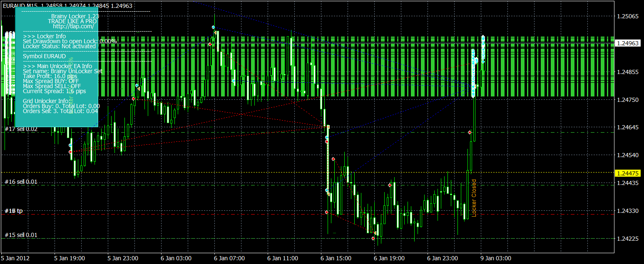The image size is (644, 264).
Task: Click the 'TRADE LIKE A PRO' line
Action: [72, 21]
